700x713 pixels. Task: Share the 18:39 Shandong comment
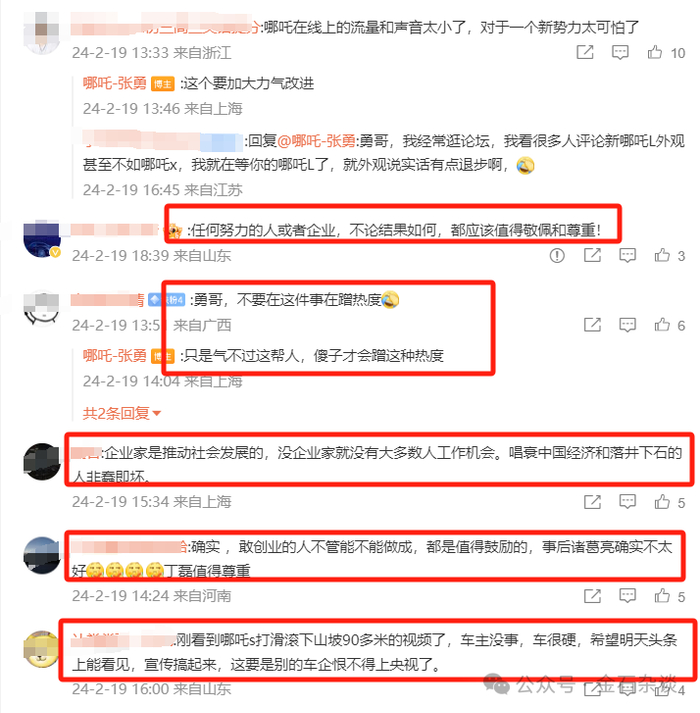pyautogui.click(x=592, y=256)
